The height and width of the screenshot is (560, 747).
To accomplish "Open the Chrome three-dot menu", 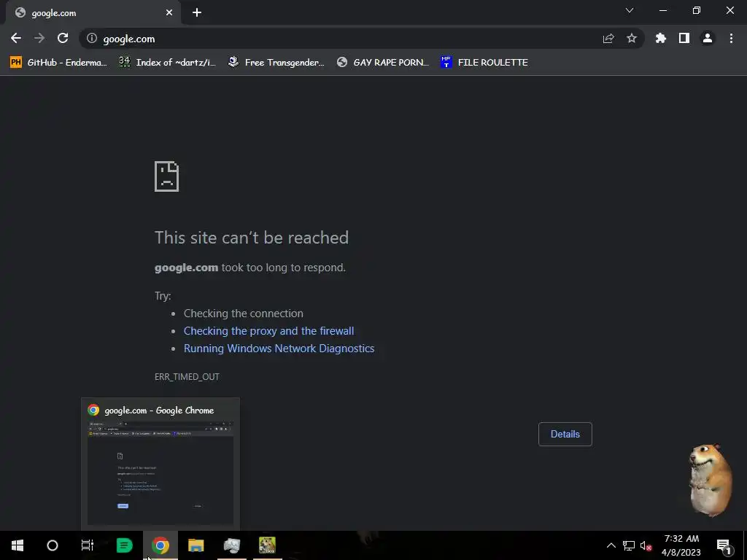I will pyautogui.click(x=731, y=38).
